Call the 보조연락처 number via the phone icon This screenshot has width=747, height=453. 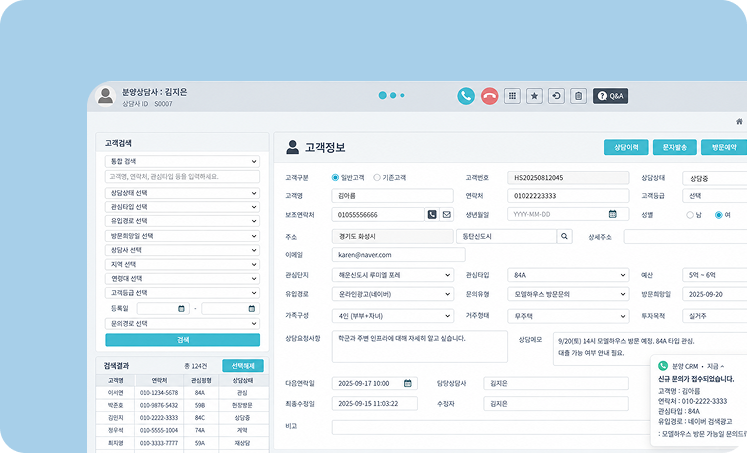(432, 214)
